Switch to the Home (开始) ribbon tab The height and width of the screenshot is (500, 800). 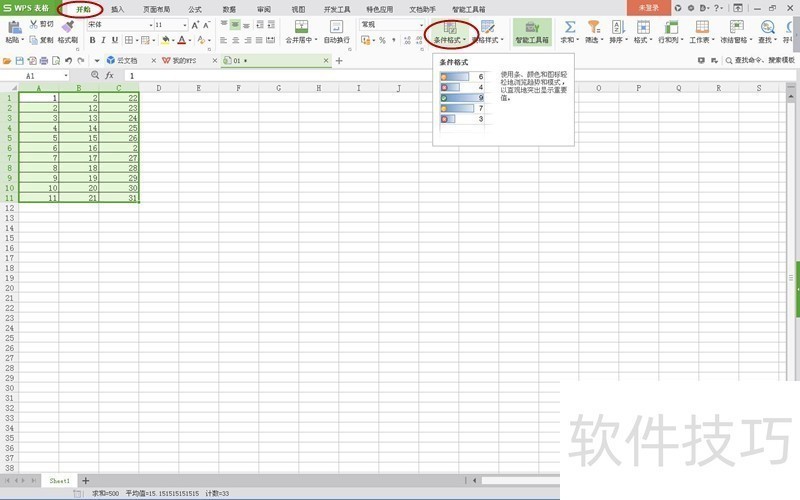point(83,9)
